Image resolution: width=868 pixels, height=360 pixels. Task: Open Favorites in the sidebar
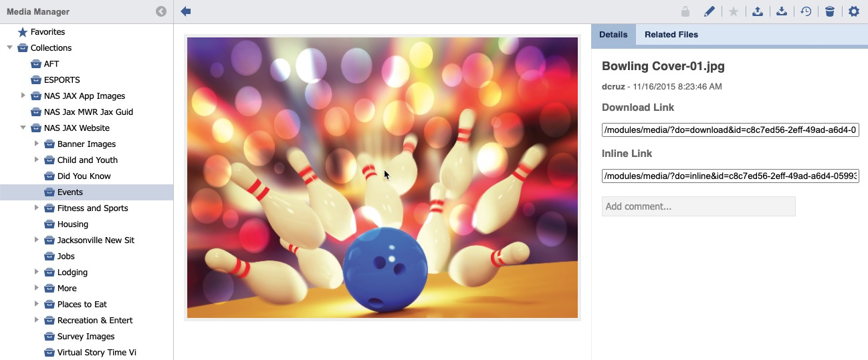47,32
